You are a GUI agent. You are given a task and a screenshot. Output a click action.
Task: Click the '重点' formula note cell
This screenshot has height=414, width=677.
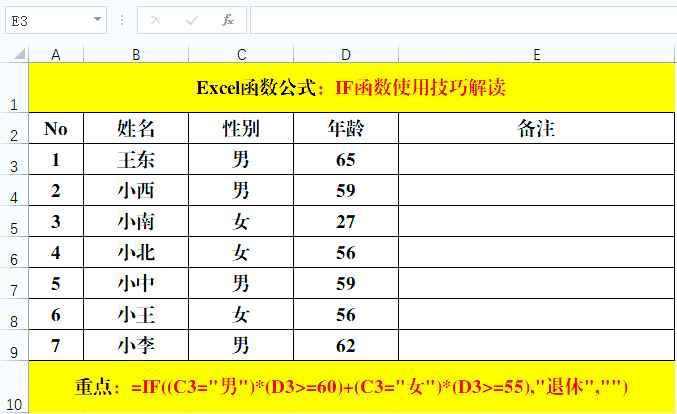point(351,387)
